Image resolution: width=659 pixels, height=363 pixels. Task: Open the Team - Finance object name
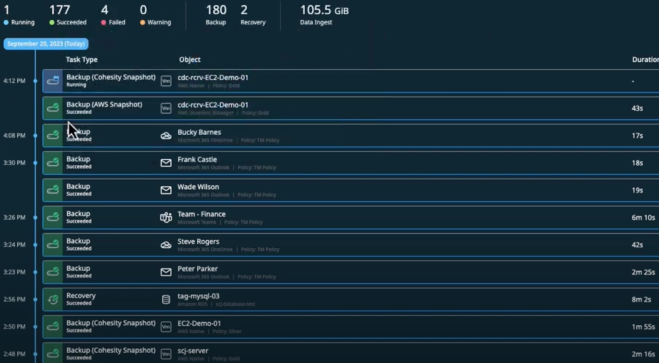(201, 214)
